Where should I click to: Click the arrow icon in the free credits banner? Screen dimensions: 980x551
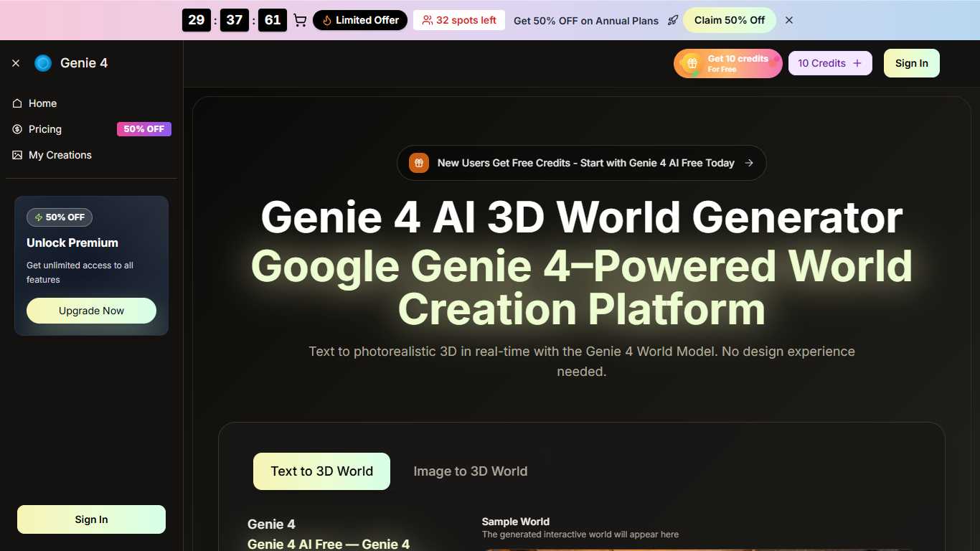[749, 163]
